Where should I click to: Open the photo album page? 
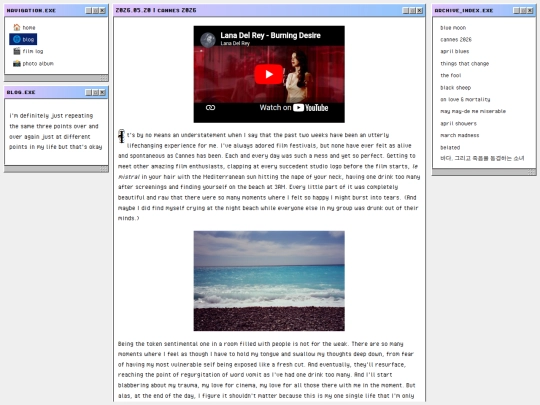tap(38, 63)
